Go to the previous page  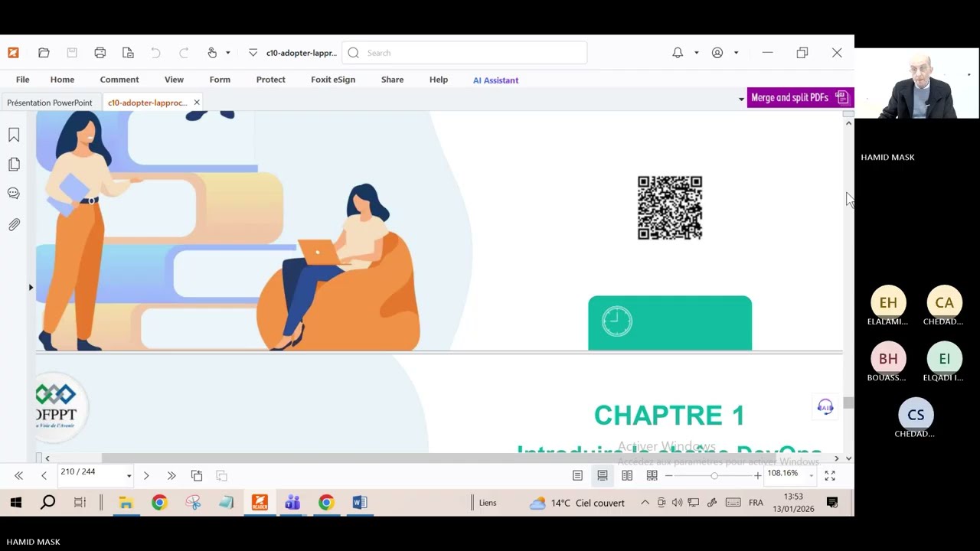point(44,475)
